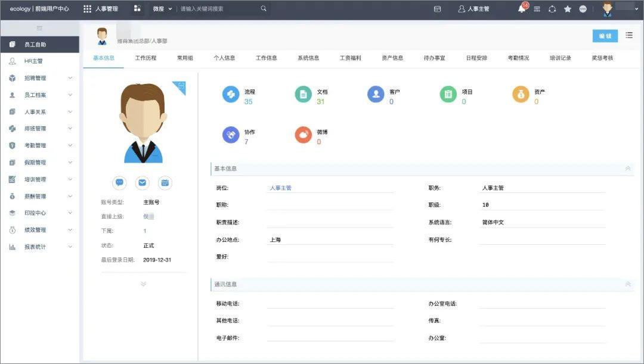
Task: Switch to the 工作历程 tab
Action: [145, 58]
